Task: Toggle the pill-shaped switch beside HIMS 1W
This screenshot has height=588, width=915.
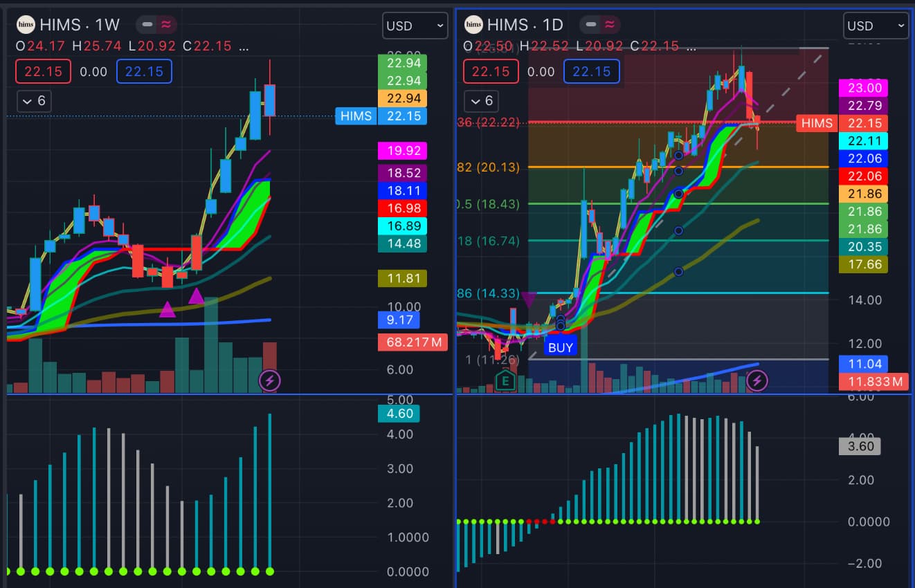Action: 156,24
